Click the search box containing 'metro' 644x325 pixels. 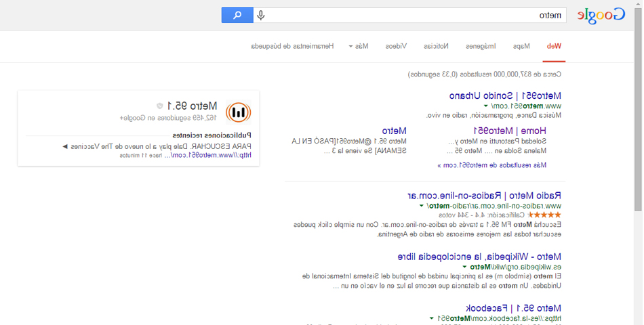pos(410,15)
